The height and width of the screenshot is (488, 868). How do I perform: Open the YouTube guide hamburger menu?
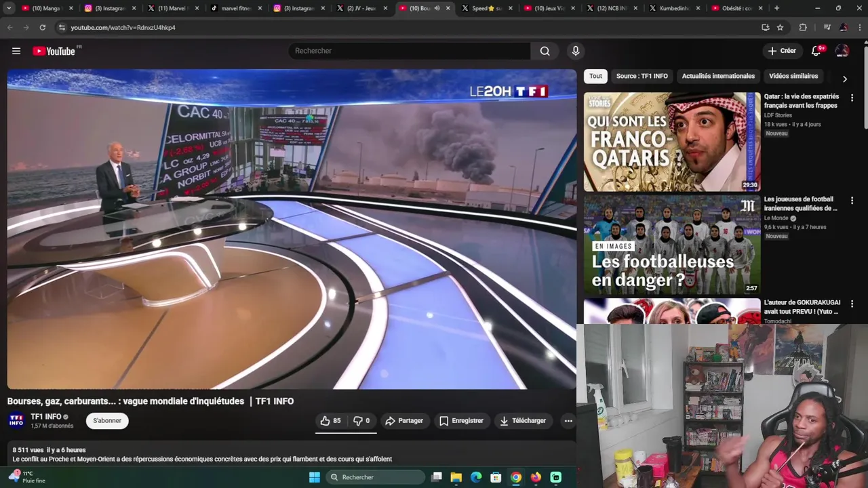pos(16,51)
